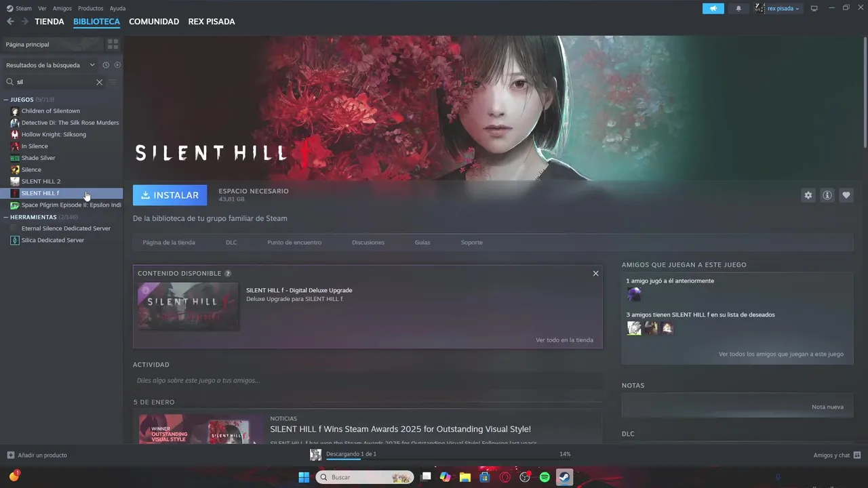
Task: Open Microsoft Store from taskbar
Action: pyautogui.click(x=485, y=477)
